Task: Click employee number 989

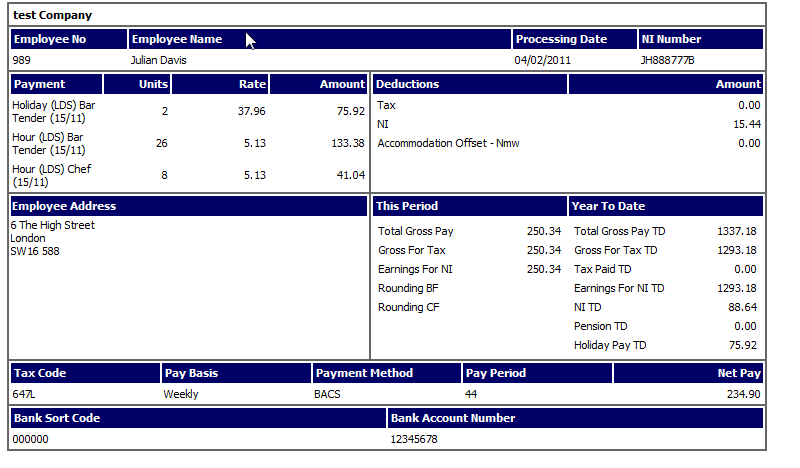Action: 21,60
